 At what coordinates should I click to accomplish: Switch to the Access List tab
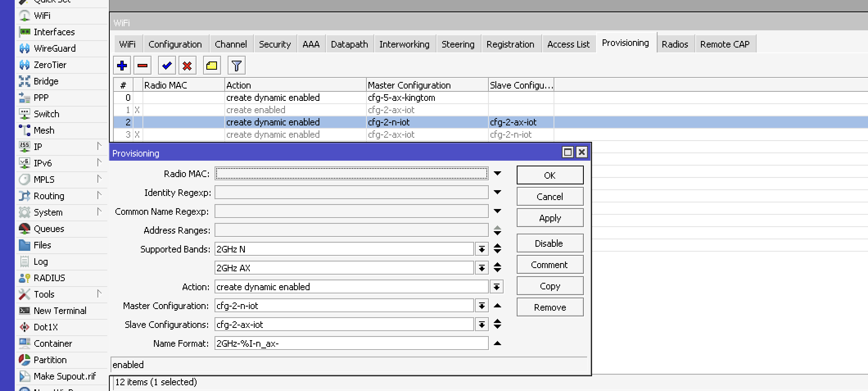click(568, 44)
